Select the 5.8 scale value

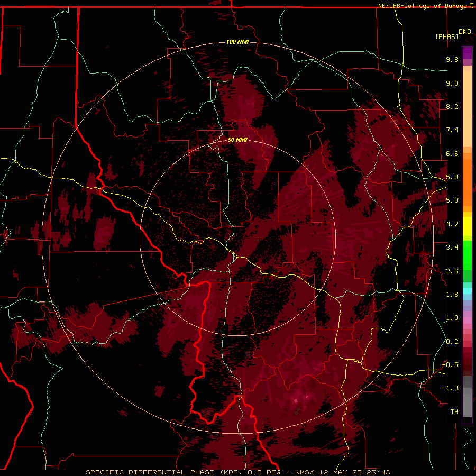point(452,177)
